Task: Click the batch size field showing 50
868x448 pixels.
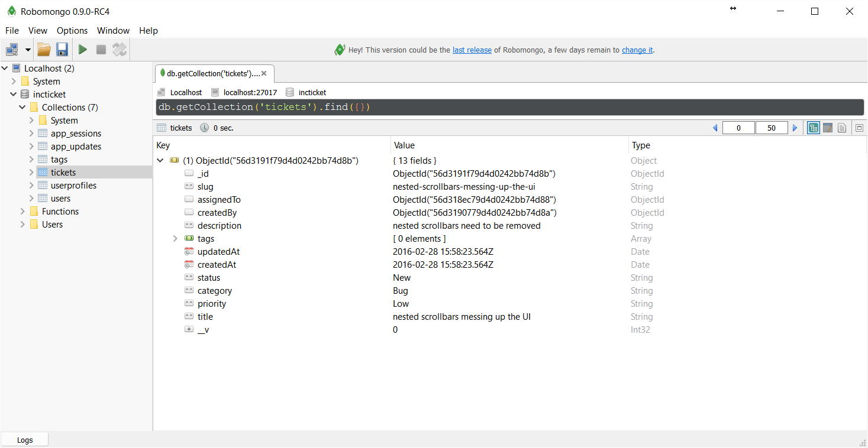Action: [x=772, y=127]
